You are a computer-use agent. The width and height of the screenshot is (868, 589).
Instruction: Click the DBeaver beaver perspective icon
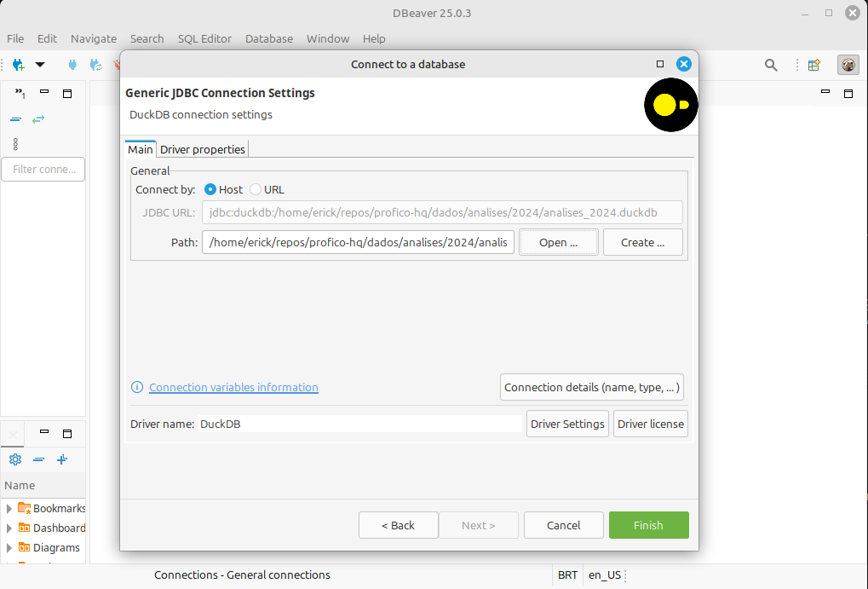coord(848,65)
